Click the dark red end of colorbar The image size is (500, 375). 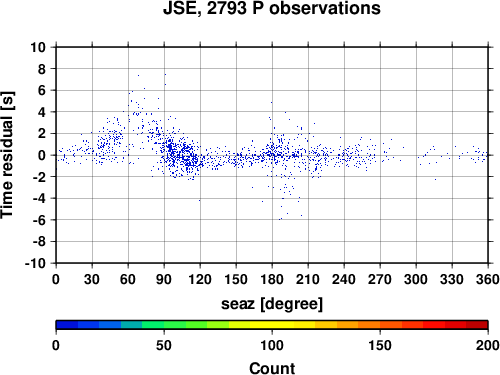pos(477,325)
